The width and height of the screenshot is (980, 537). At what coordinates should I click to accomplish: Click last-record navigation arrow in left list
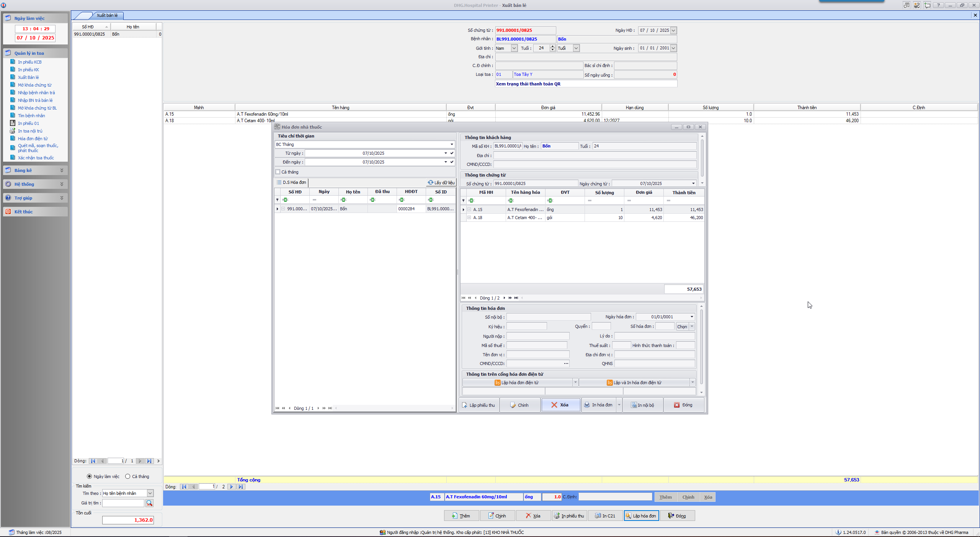pos(149,461)
